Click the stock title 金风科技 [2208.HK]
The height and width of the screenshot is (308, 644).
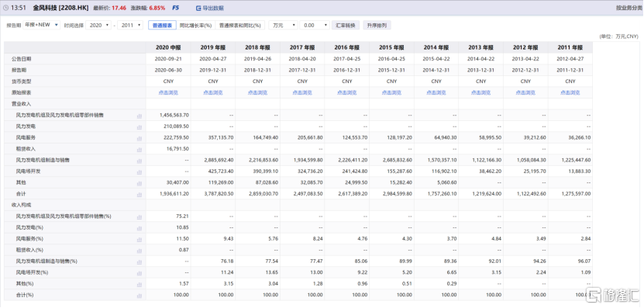pyautogui.click(x=60, y=8)
